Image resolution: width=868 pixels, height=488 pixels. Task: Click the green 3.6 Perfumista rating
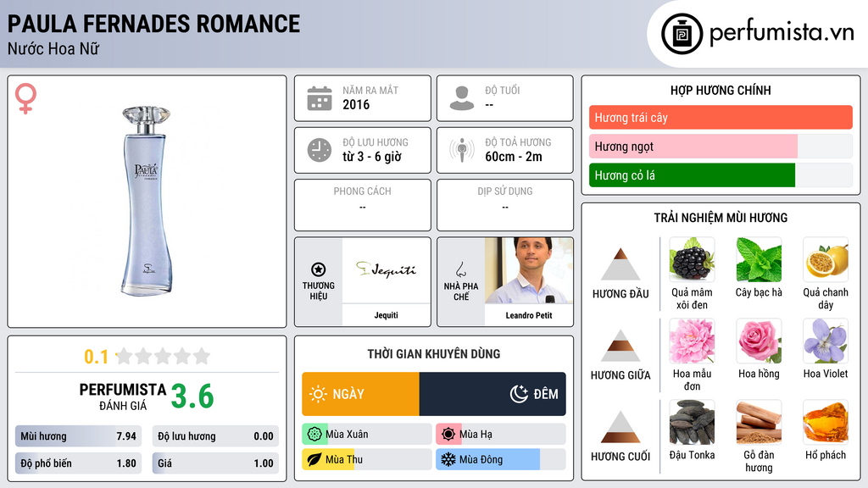point(192,396)
